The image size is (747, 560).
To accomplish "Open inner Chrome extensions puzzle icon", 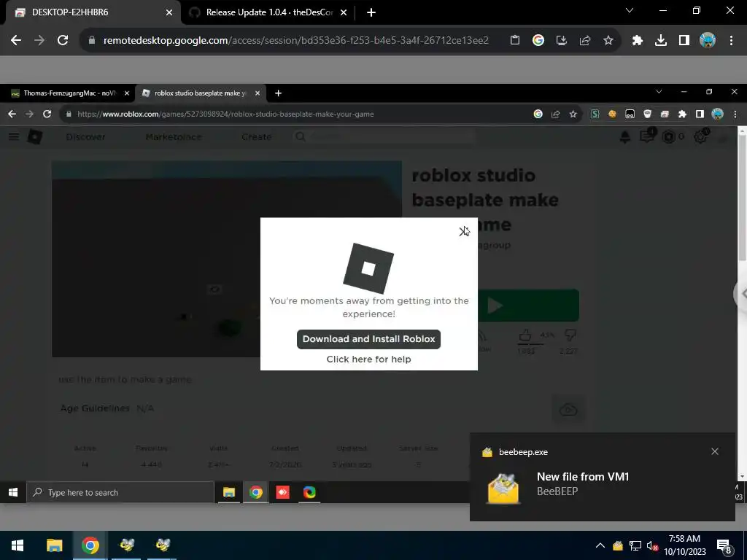I will [x=682, y=114].
